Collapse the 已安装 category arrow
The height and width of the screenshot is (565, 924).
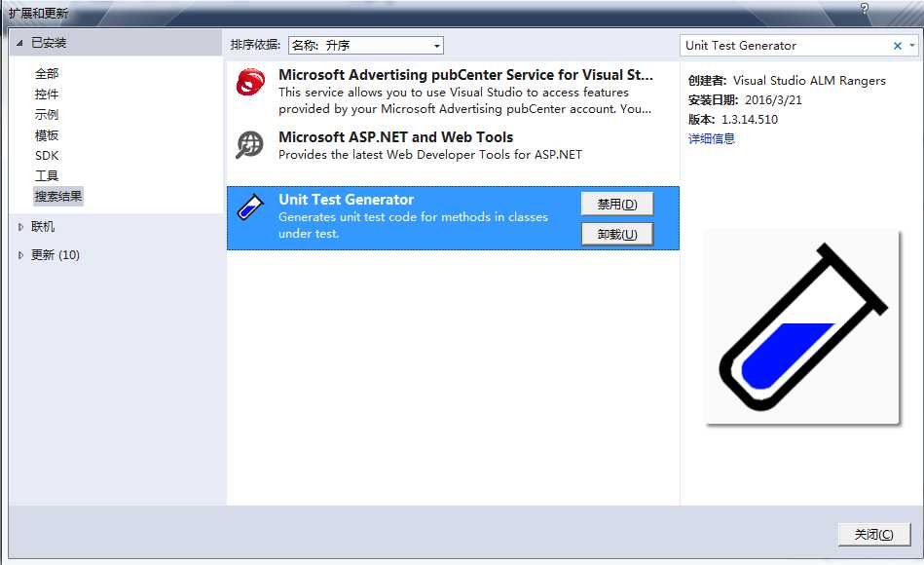tap(19, 43)
